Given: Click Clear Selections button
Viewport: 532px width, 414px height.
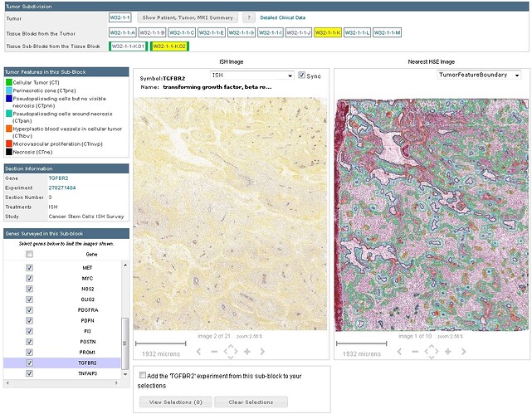Looking at the screenshot, I should point(251,402).
